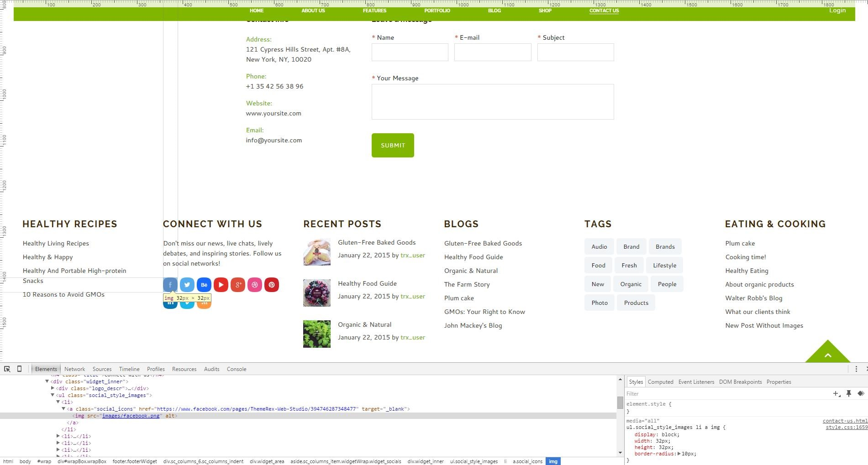This screenshot has width=868, height=465.
Task: Open DevTools three-dot options menu
Action: pyautogui.click(x=856, y=369)
